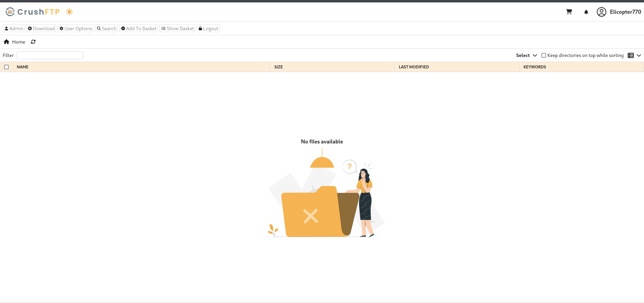644x303 pixels.
Task: Toggle the sun light/dark theme icon
Action: click(x=69, y=12)
